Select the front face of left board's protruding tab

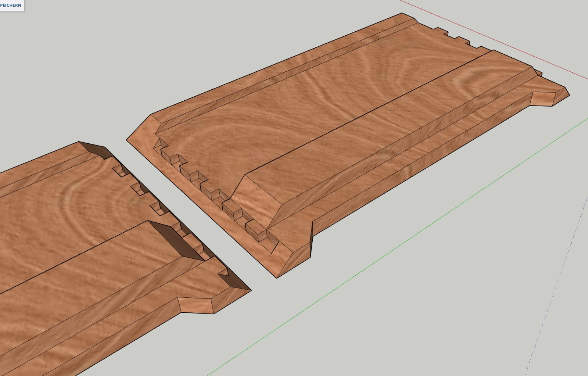(x=196, y=305)
